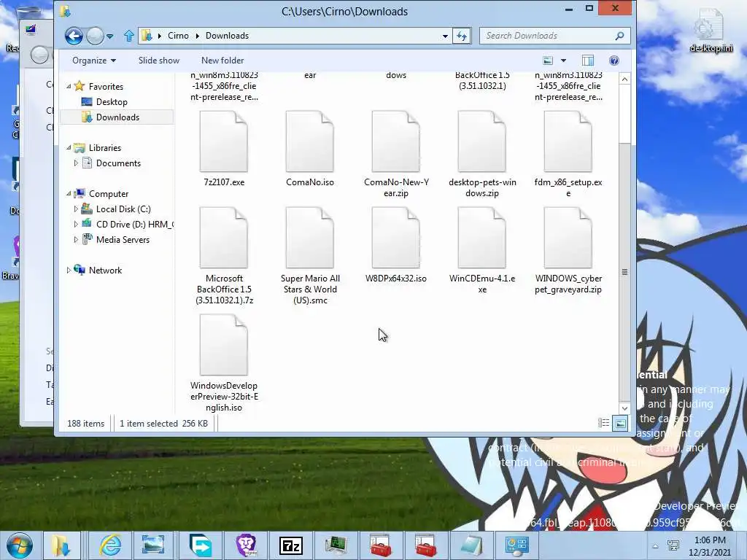Click the vertical scrollbar thumb
747x560 pixels.
click(x=624, y=271)
